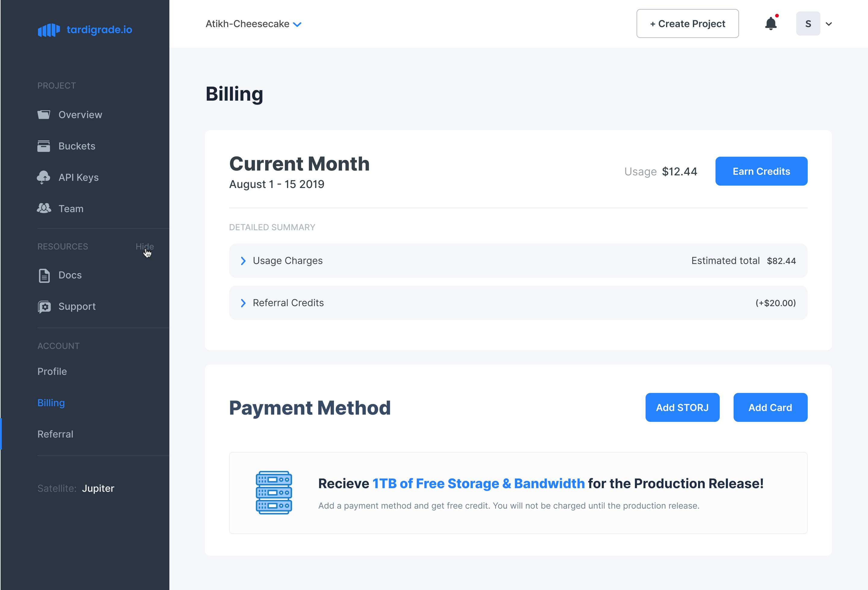Open Buckets in the sidebar

pos(77,146)
